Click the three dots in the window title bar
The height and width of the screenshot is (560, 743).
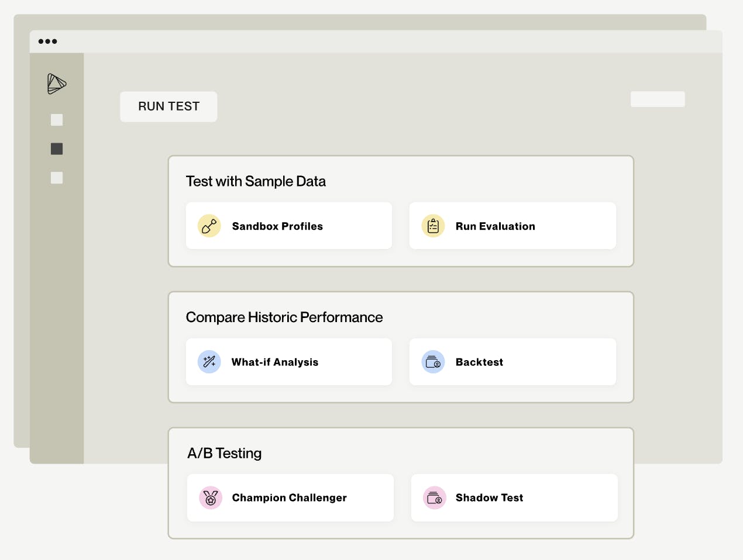(x=48, y=42)
